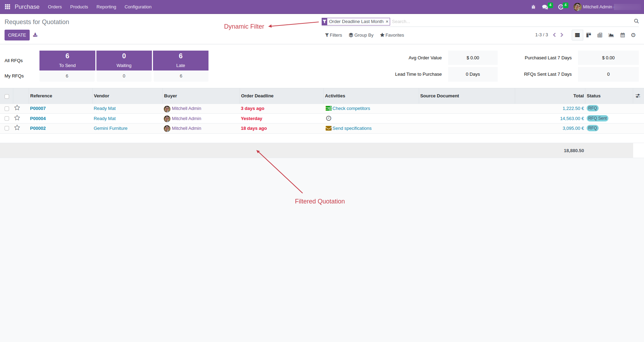Click the CREATE button

[17, 35]
